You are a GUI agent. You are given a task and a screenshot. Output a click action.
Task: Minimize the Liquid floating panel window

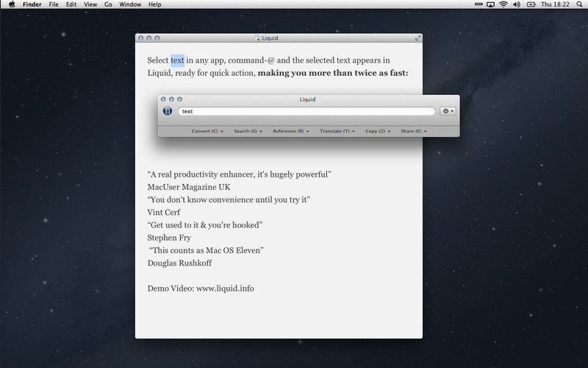tap(171, 99)
